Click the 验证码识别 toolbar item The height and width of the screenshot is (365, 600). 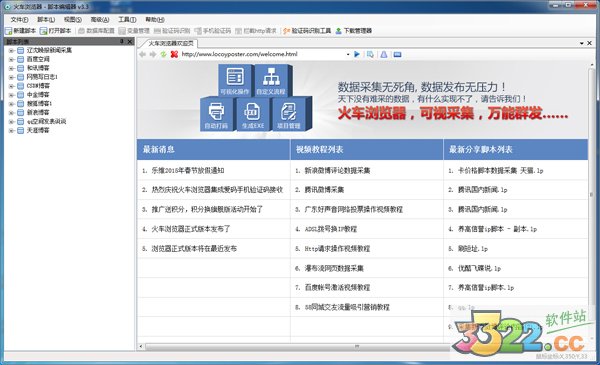[x=172, y=31]
